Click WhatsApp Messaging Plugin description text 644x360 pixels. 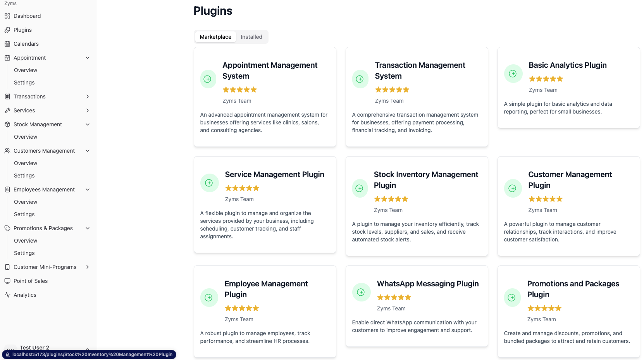414,326
